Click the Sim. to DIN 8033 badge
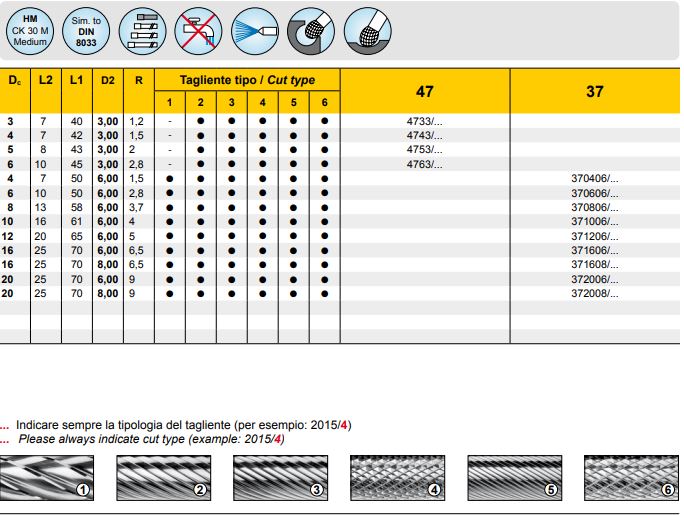 pos(87,31)
